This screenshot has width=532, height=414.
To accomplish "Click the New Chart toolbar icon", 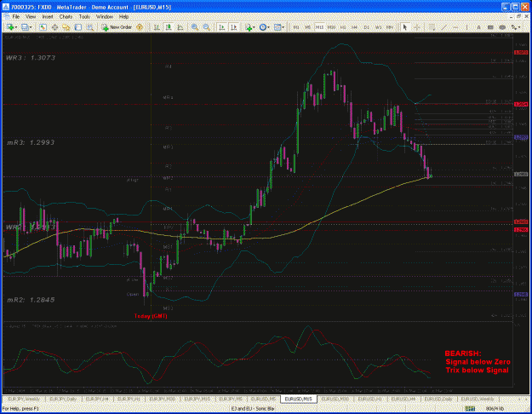I will point(10,27).
